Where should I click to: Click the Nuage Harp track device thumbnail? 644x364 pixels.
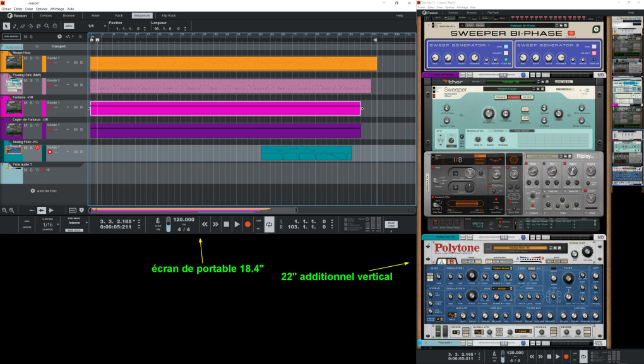[x=14, y=63]
